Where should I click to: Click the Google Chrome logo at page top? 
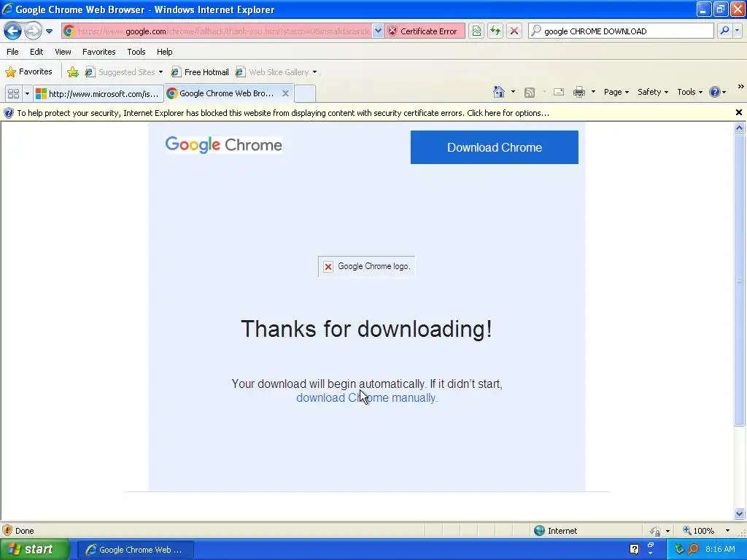tap(224, 145)
